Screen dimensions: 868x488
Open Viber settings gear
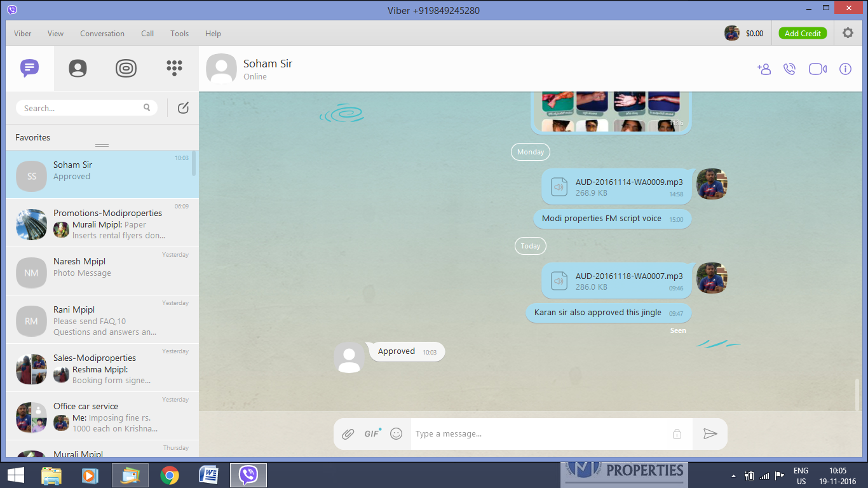848,33
